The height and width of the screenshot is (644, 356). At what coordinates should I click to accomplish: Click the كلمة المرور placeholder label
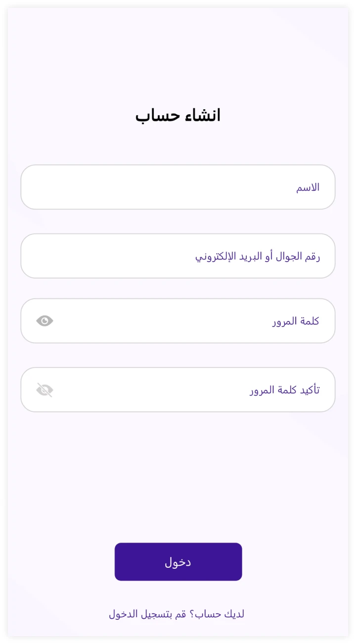pyautogui.click(x=295, y=321)
